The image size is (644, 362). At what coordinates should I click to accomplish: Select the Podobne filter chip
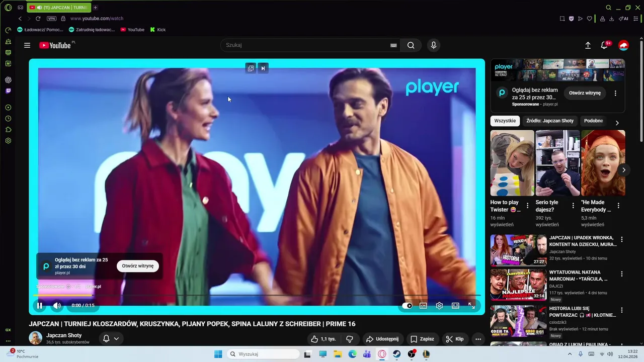pos(594,121)
